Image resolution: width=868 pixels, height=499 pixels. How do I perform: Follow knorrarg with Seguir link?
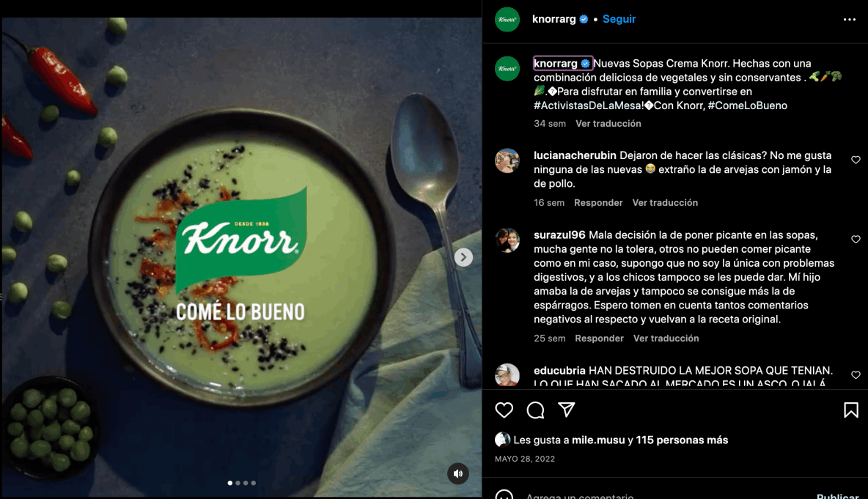tap(619, 19)
